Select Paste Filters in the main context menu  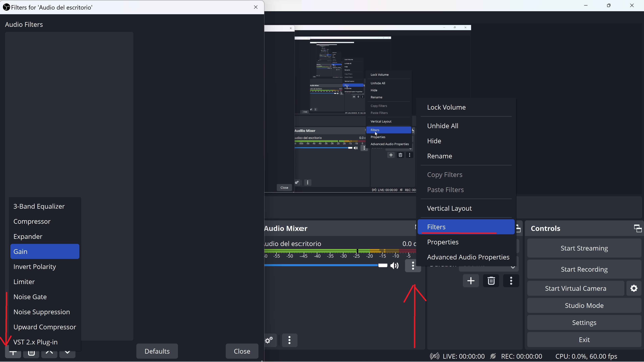pyautogui.click(x=466, y=190)
